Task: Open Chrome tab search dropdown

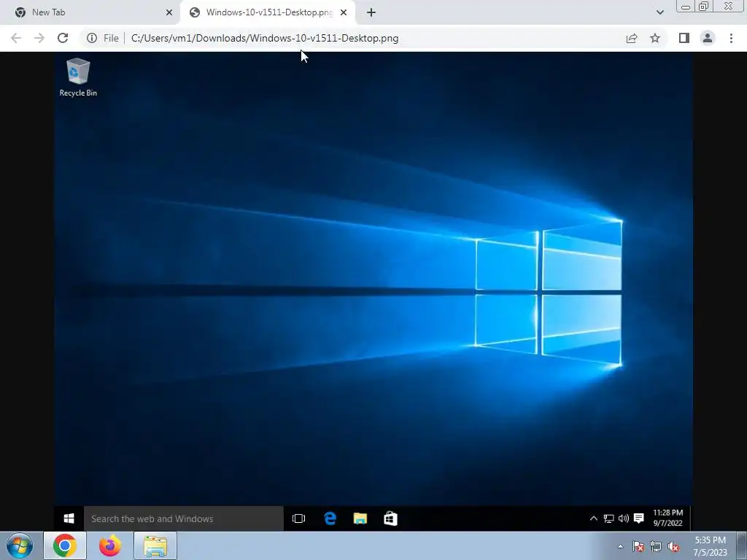Action: 659,12
